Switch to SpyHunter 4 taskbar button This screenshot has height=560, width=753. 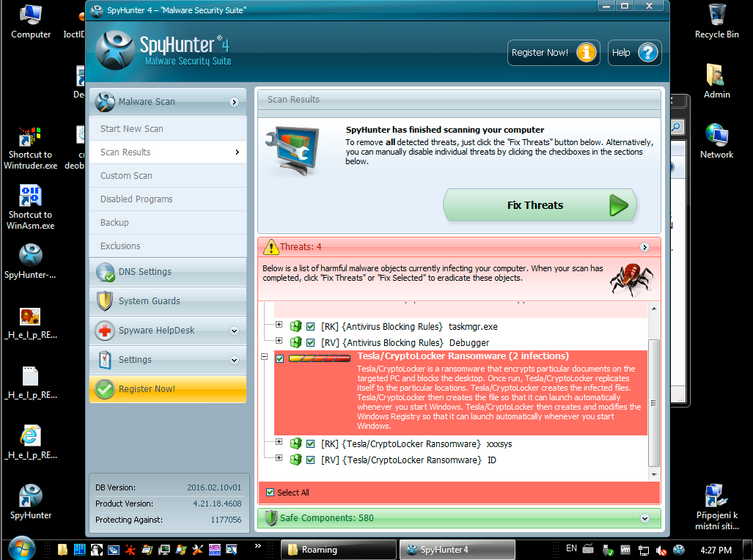click(x=458, y=550)
